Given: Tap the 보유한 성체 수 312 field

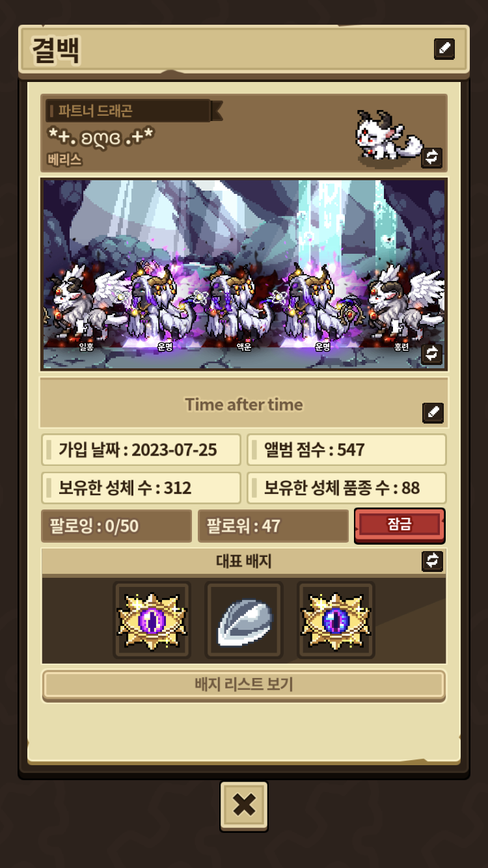Looking at the screenshot, I should [141, 488].
